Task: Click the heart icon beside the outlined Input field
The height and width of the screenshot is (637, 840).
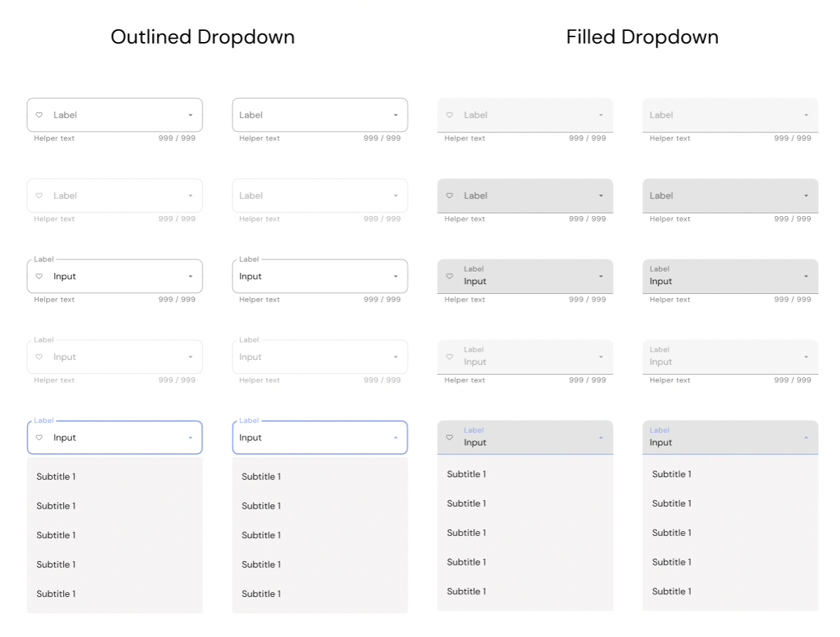Action: point(40,276)
